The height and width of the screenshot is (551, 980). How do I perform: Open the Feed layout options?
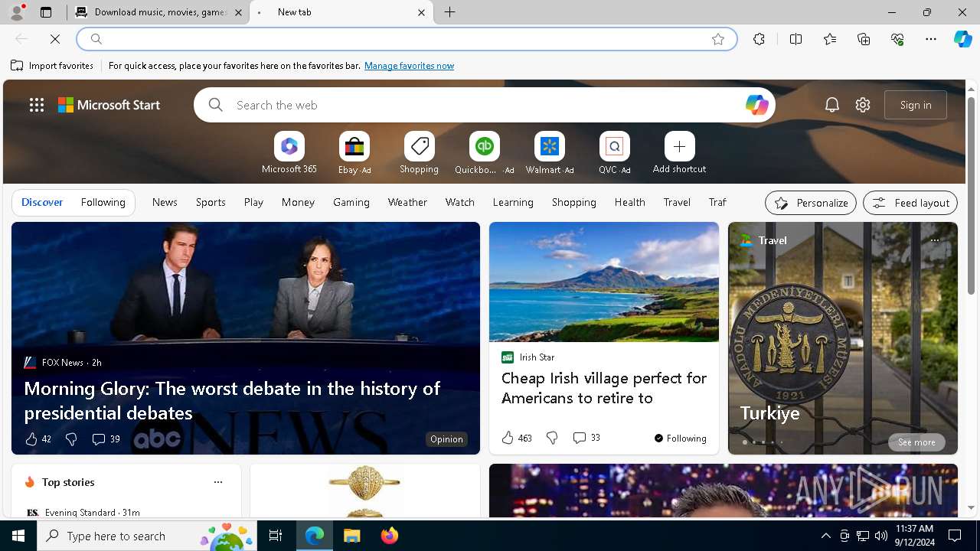(910, 203)
